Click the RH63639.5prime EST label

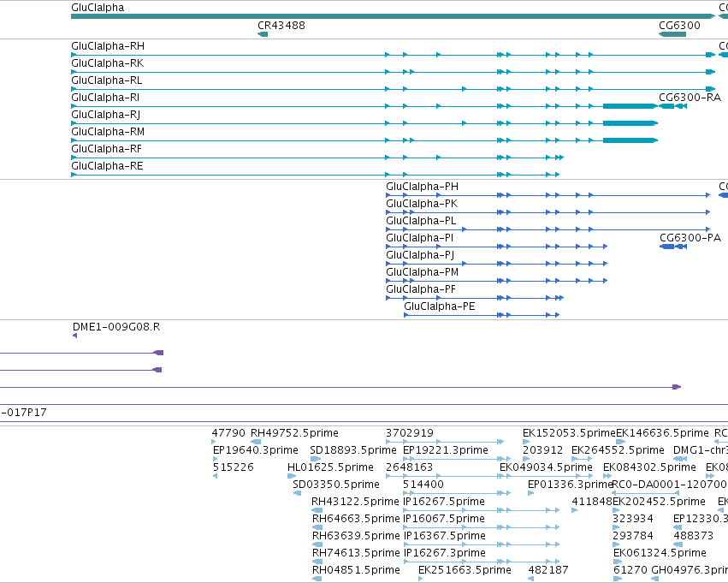click(x=356, y=536)
